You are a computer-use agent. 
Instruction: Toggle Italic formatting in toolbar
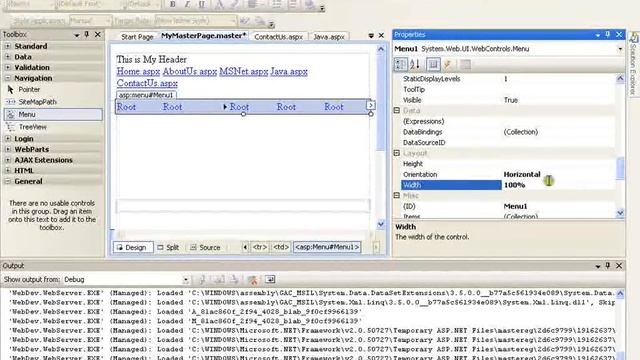[x=187, y=4]
